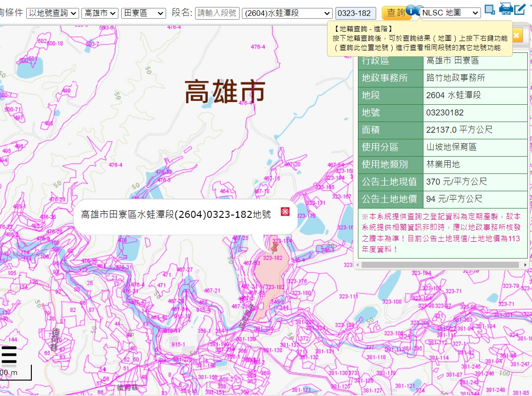The width and height of the screenshot is (532, 396).
Task: Expand the 田寮區 district dropdown
Action: pos(143,13)
